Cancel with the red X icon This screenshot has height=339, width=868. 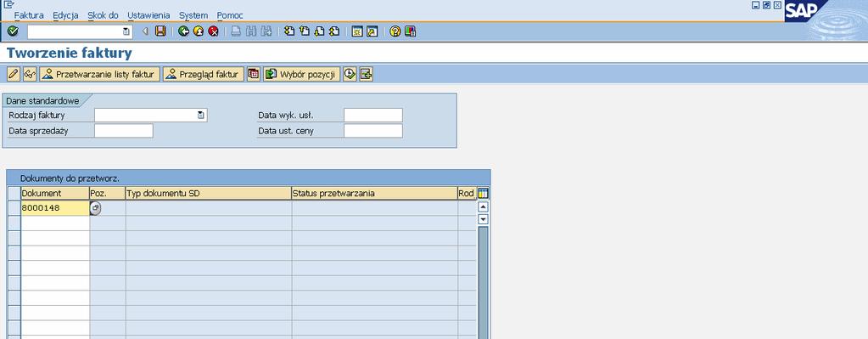(213, 31)
